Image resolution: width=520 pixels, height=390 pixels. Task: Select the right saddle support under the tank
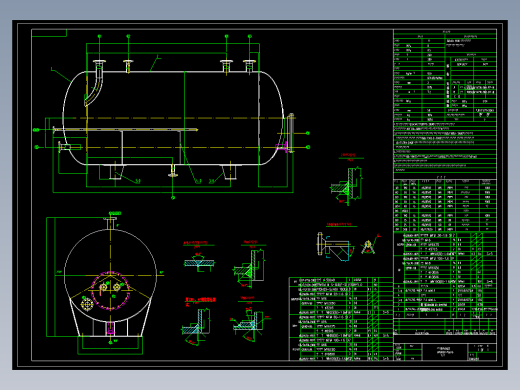pyautogui.click(x=229, y=172)
